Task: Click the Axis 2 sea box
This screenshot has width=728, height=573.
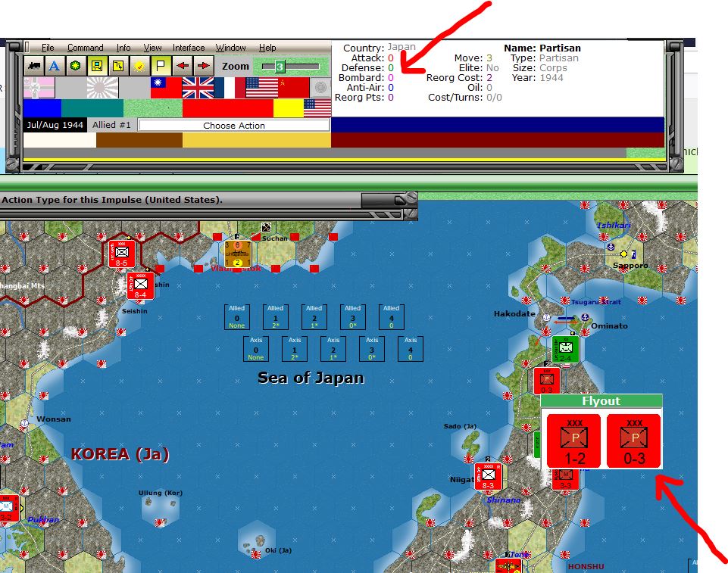Action: pyautogui.click(x=333, y=349)
